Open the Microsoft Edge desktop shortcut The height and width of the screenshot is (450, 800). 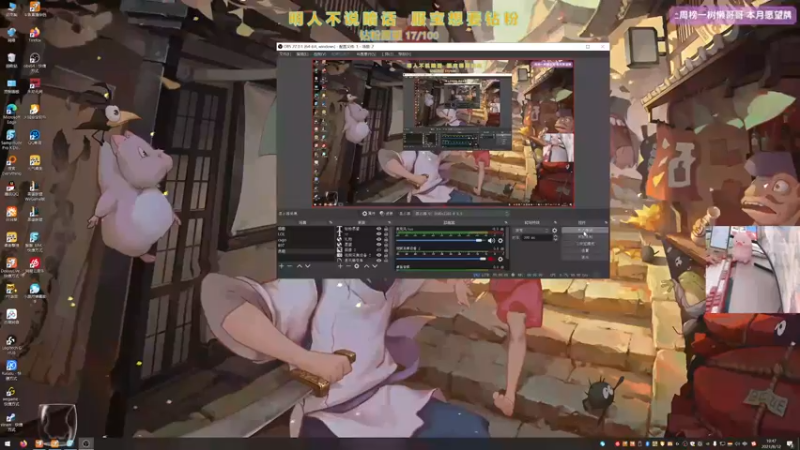click(11, 112)
